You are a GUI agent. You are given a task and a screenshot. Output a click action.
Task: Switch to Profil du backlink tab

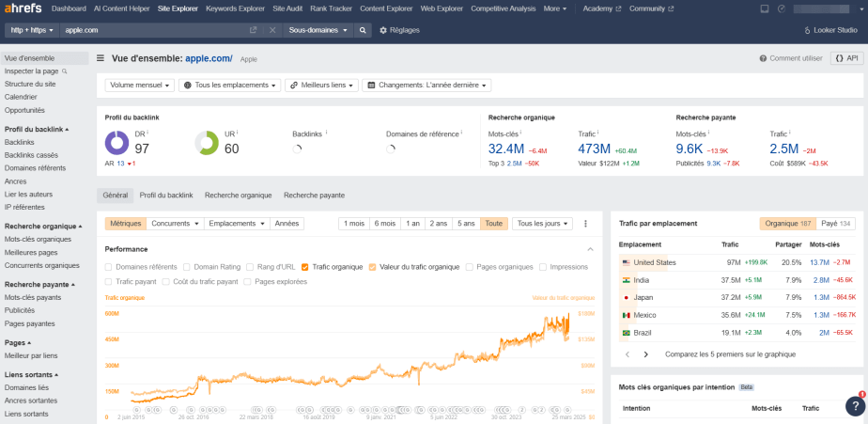[166, 196]
